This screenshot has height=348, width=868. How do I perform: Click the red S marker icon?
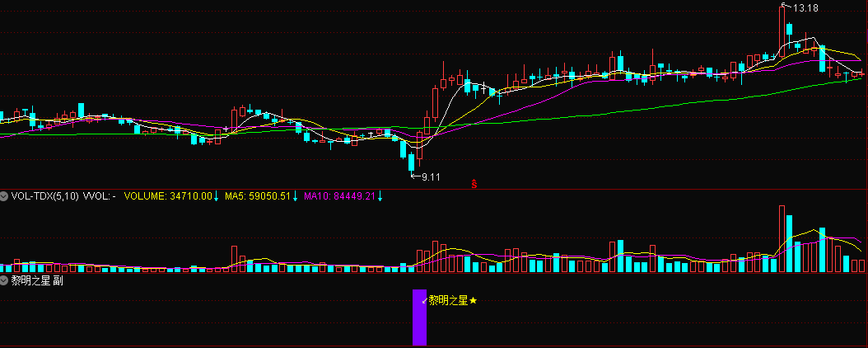[474, 184]
